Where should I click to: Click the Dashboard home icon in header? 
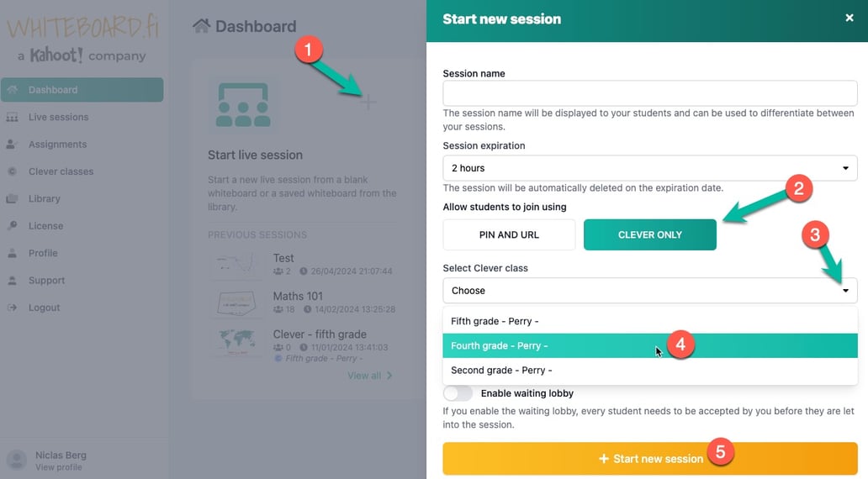tap(201, 26)
